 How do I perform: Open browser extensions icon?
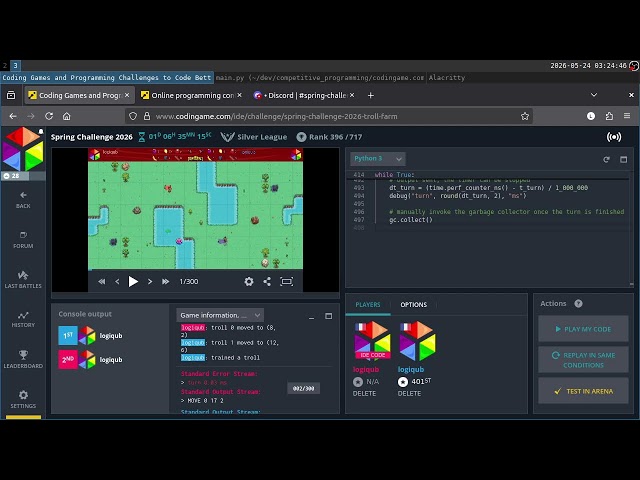609,116
